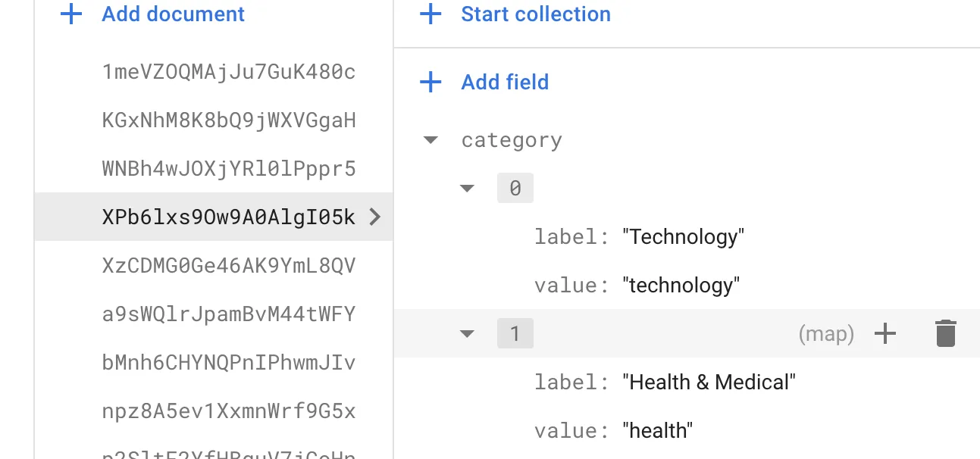Click the "Health & Medical" label value
980x459 pixels.
click(709, 382)
